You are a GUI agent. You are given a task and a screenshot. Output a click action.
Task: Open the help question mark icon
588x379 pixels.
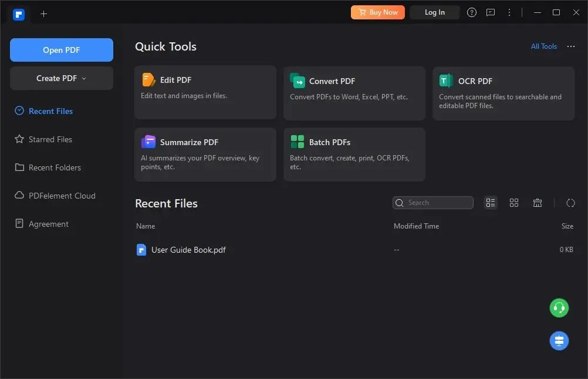[x=471, y=12]
